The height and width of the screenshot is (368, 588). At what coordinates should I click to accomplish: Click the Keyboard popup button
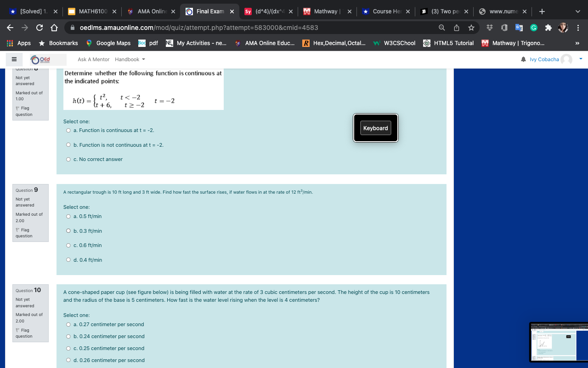click(x=375, y=128)
